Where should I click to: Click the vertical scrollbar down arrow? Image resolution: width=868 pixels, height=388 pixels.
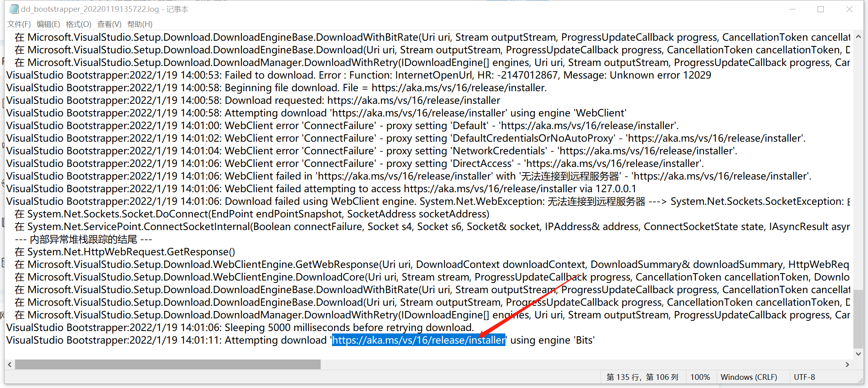coord(858,354)
